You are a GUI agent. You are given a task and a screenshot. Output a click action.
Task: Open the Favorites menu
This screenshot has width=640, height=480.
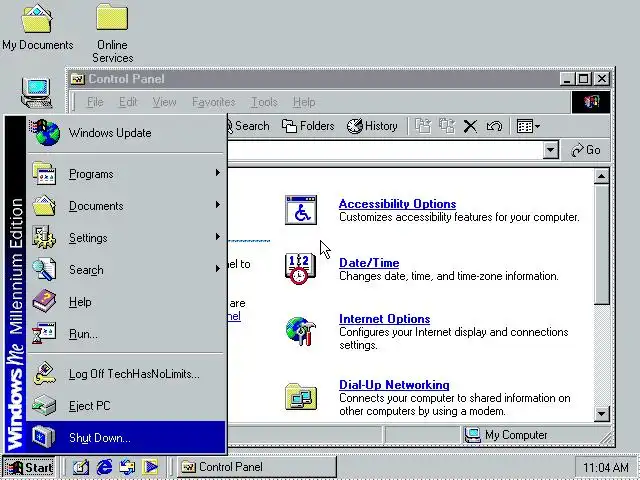(214, 102)
